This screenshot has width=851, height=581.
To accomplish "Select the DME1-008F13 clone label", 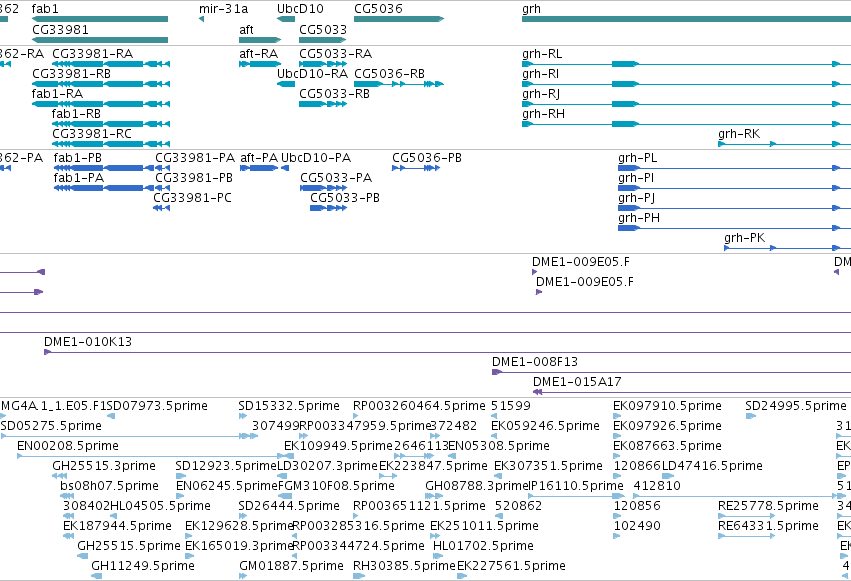I will [535, 362].
